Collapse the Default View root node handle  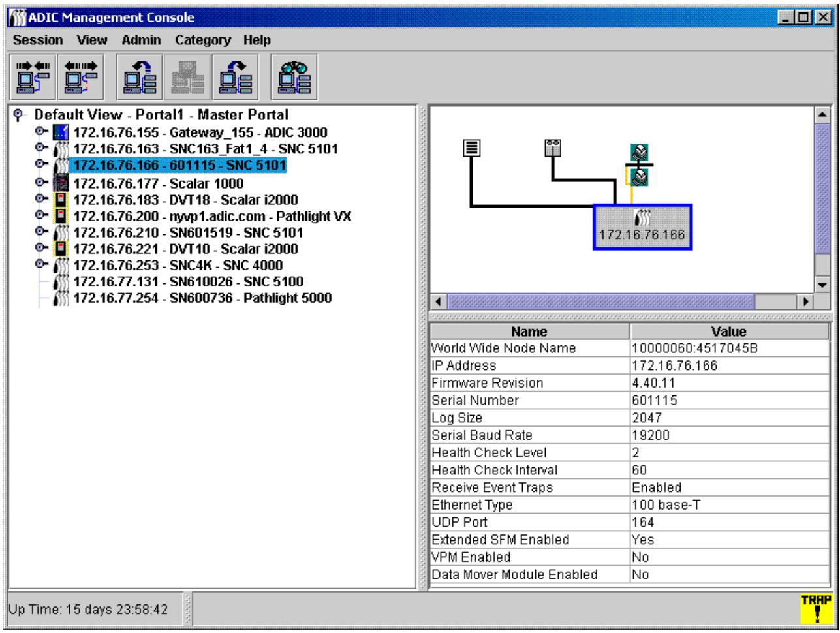18,115
